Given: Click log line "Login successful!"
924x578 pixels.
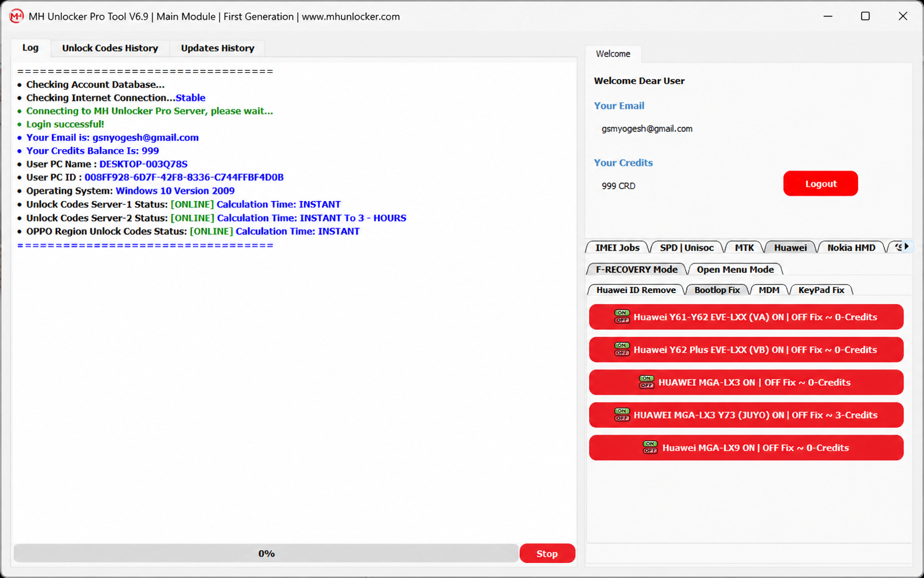Looking at the screenshot, I should point(65,124).
